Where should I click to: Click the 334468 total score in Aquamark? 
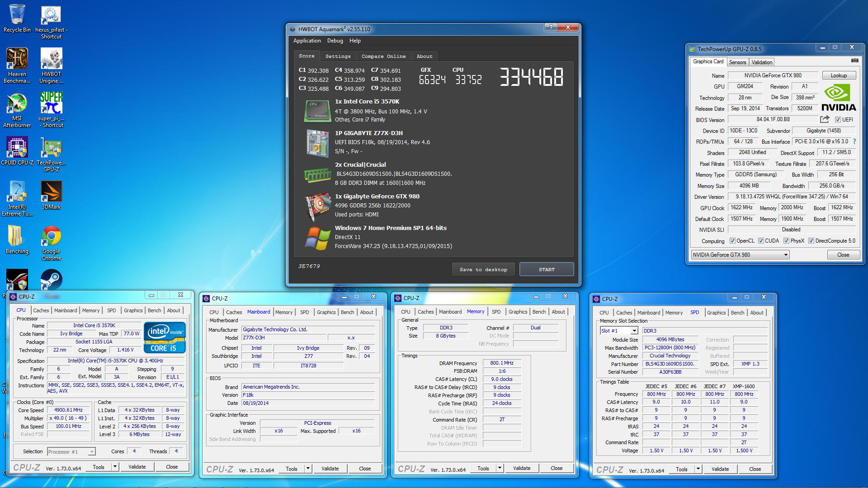[532, 77]
